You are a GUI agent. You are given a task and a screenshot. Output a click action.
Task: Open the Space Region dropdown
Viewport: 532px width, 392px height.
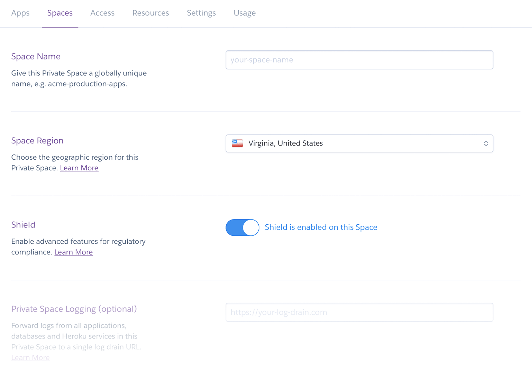359,143
